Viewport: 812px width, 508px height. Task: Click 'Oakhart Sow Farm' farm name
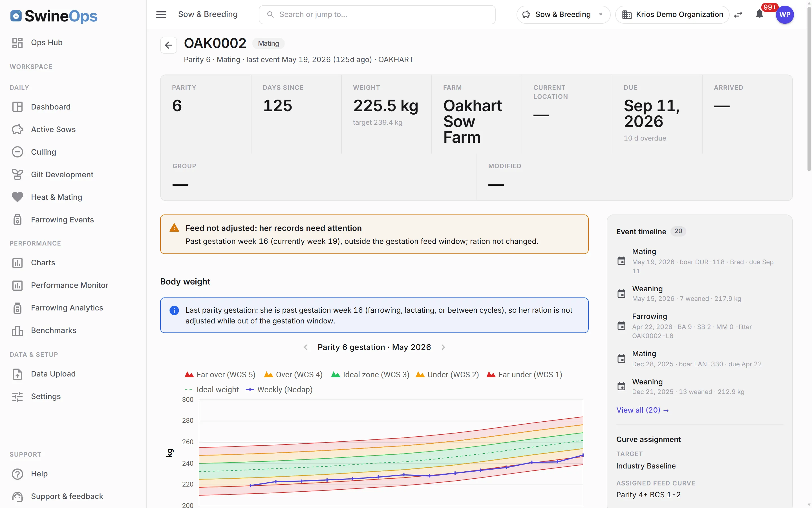pos(473,121)
